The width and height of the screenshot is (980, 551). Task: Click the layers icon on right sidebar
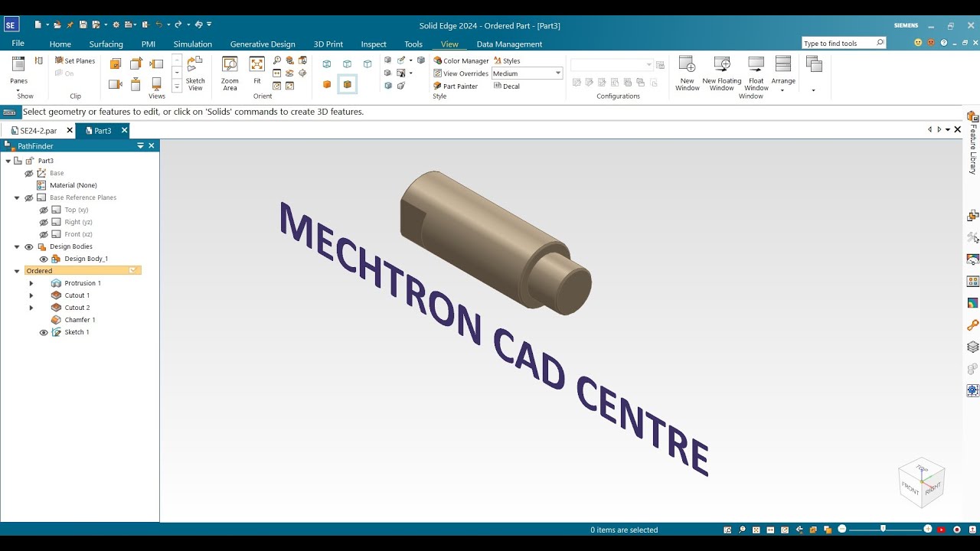[973, 347]
